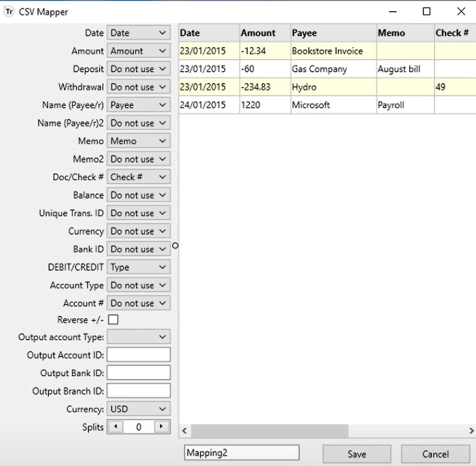The image size is (476, 466).
Task: Open the Account Type mapping dropdown
Action: click(x=138, y=285)
